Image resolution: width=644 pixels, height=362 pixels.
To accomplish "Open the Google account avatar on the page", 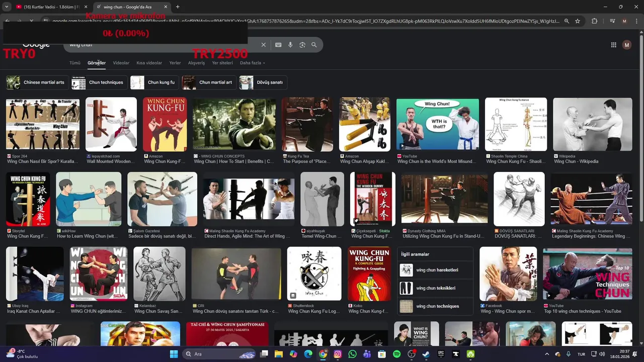I will (626, 45).
